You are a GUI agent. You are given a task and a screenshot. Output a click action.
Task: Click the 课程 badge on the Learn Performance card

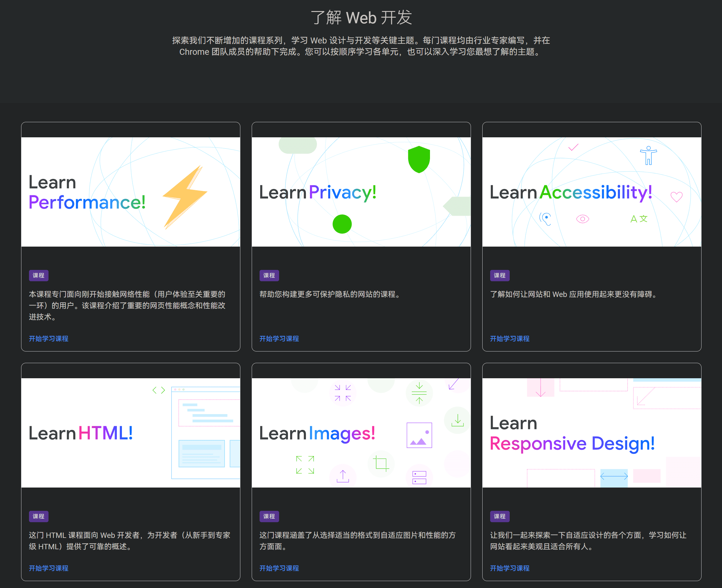[x=38, y=275]
